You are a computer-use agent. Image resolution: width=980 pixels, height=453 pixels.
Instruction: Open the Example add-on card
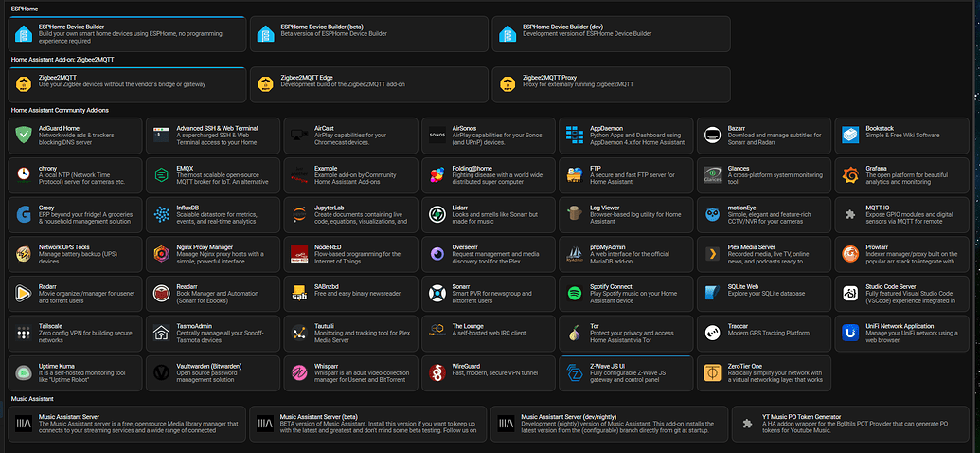(x=350, y=175)
